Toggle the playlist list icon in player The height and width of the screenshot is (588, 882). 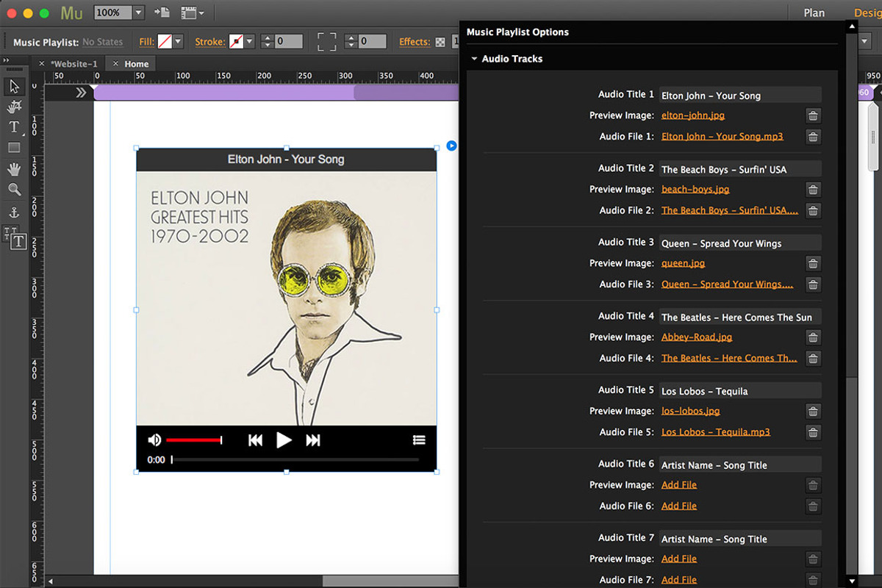point(419,440)
